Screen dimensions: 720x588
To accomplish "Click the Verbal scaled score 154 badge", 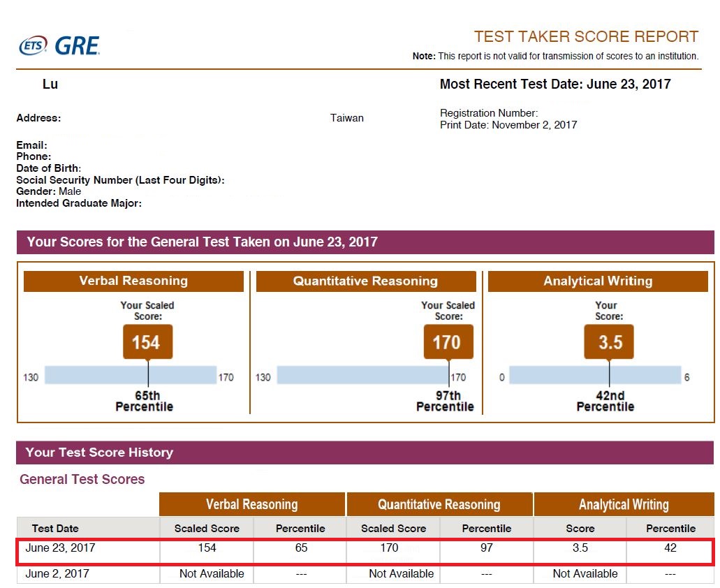I will click(x=148, y=342).
